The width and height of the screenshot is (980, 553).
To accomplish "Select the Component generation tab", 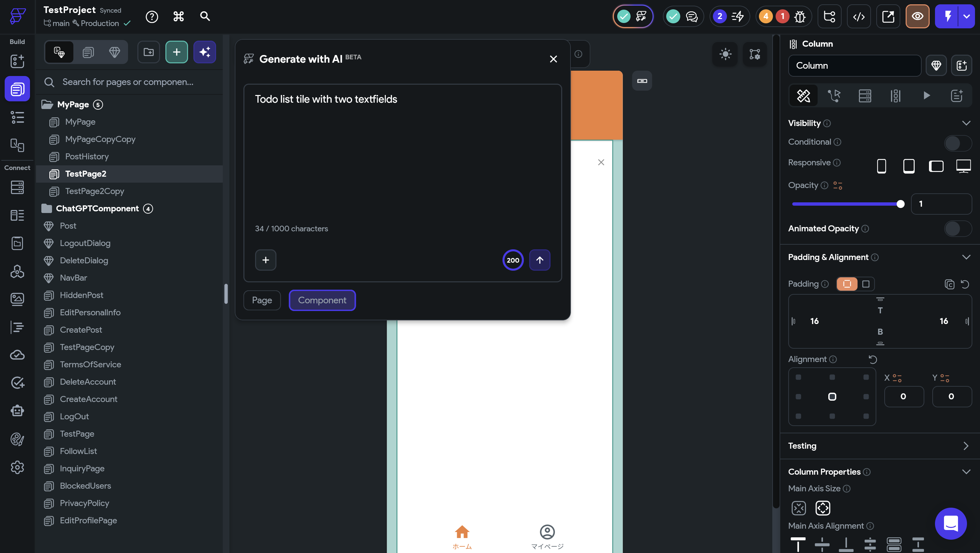I will 322,300.
